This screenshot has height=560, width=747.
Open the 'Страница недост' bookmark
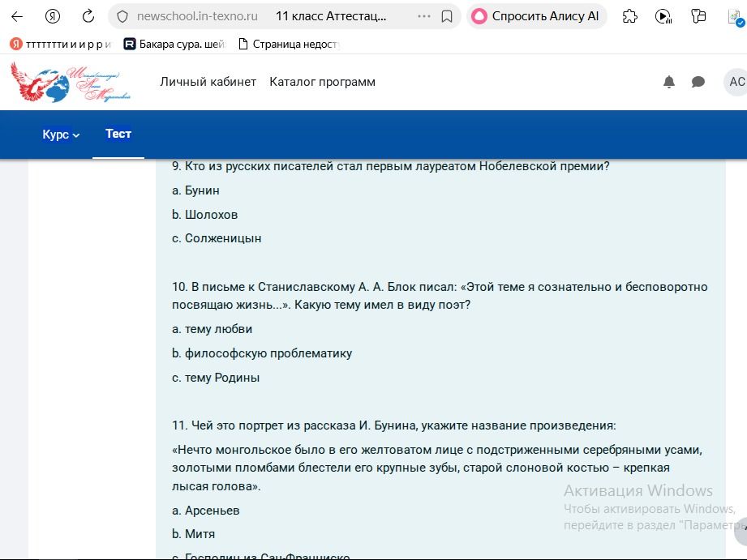tap(289, 45)
